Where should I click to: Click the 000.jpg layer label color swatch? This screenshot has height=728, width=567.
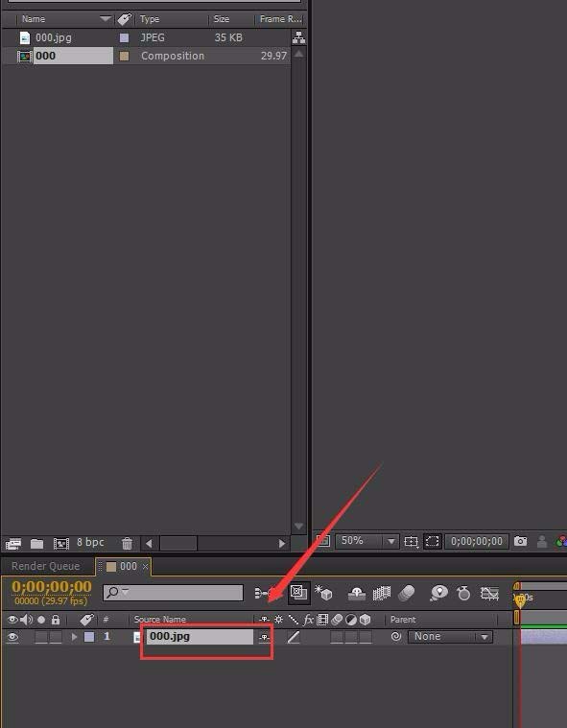(x=89, y=637)
